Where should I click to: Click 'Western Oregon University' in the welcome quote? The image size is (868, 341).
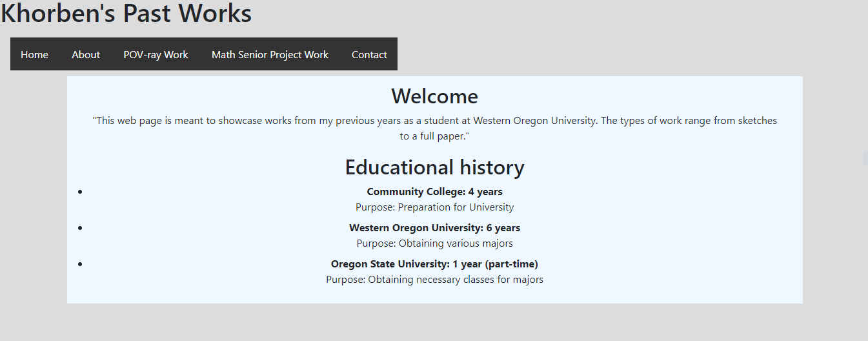click(534, 121)
